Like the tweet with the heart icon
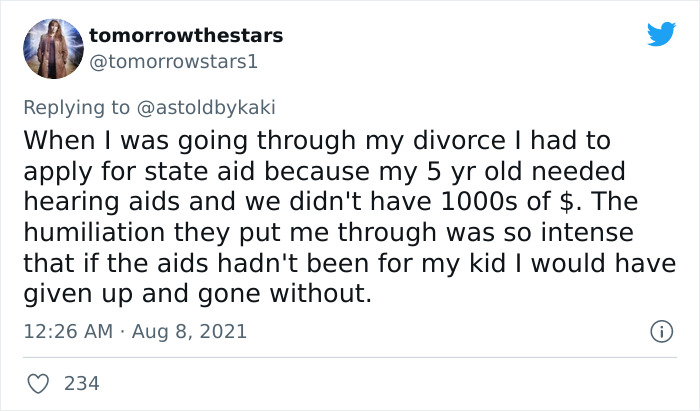Viewport: 700px width, 411px height. [x=38, y=382]
